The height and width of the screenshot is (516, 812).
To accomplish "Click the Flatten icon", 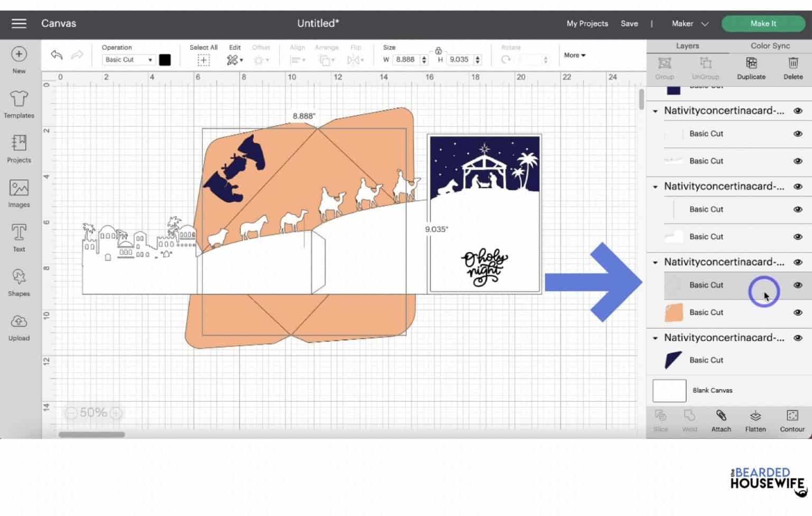I will 755,420.
